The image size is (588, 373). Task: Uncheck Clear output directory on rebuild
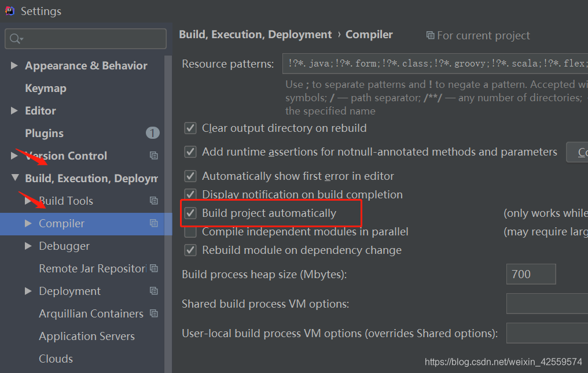pos(190,128)
